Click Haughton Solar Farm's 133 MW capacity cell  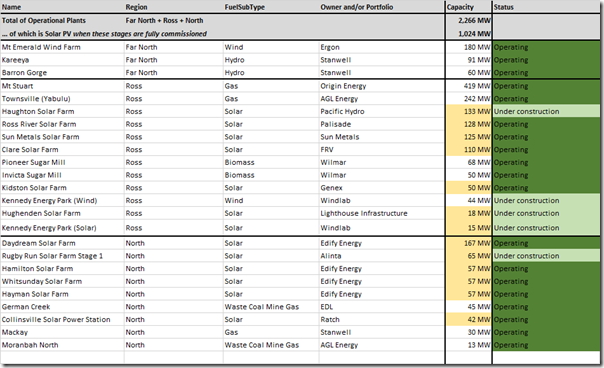coord(468,111)
